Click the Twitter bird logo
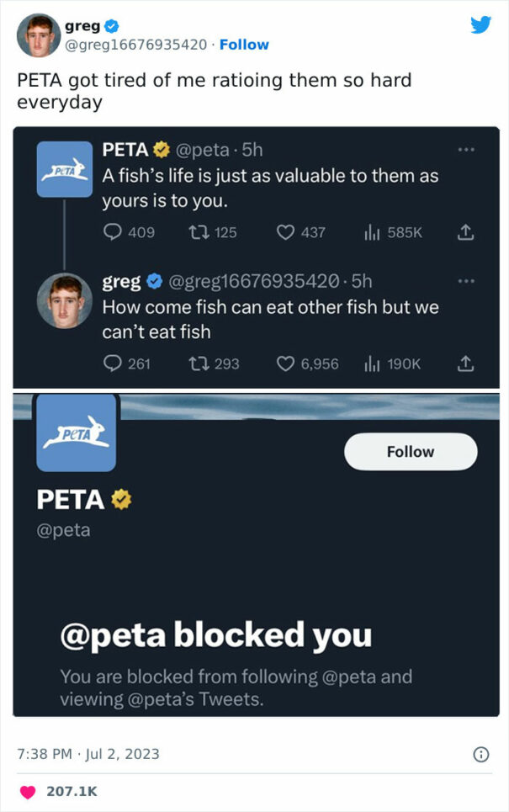 480,25
